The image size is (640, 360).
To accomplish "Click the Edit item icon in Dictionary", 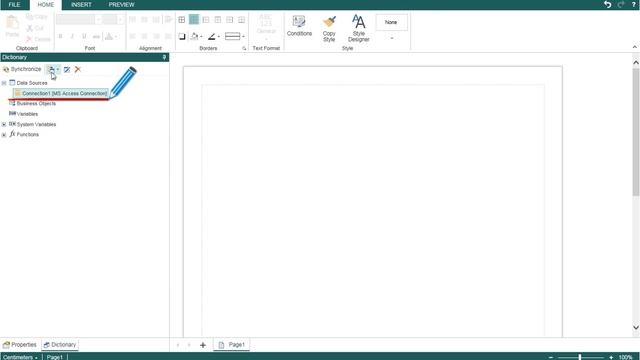I will tap(67, 69).
